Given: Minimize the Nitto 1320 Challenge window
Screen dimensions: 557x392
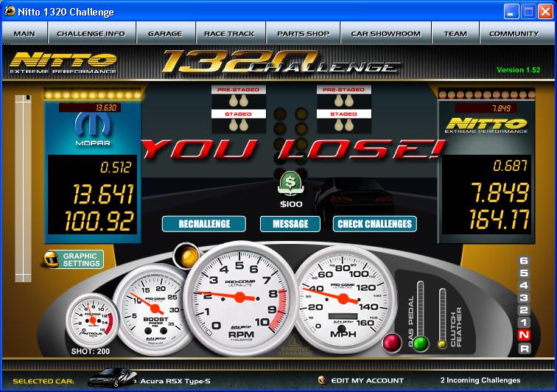Looking at the screenshot, I should (x=511, y=12).
